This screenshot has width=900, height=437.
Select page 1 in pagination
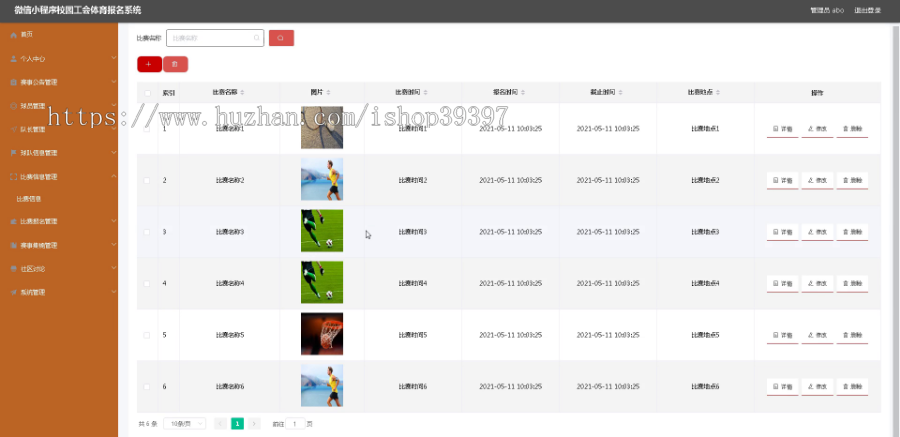pos(237,424)
